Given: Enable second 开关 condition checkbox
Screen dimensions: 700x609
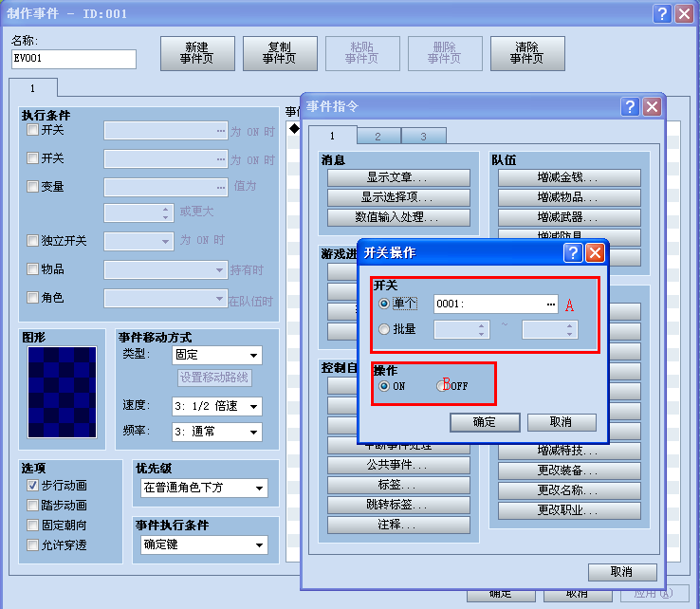Looking at the screenshot, I should [x=32, y=158].
